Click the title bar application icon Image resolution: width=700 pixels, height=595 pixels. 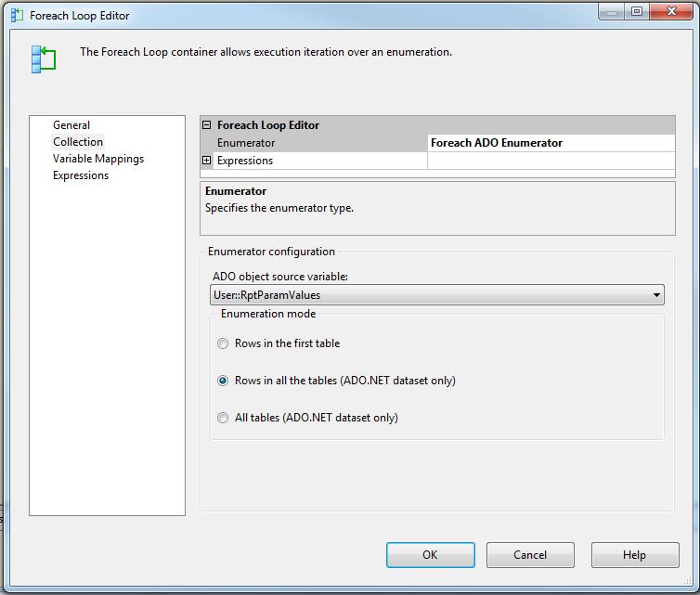point(17,15)
